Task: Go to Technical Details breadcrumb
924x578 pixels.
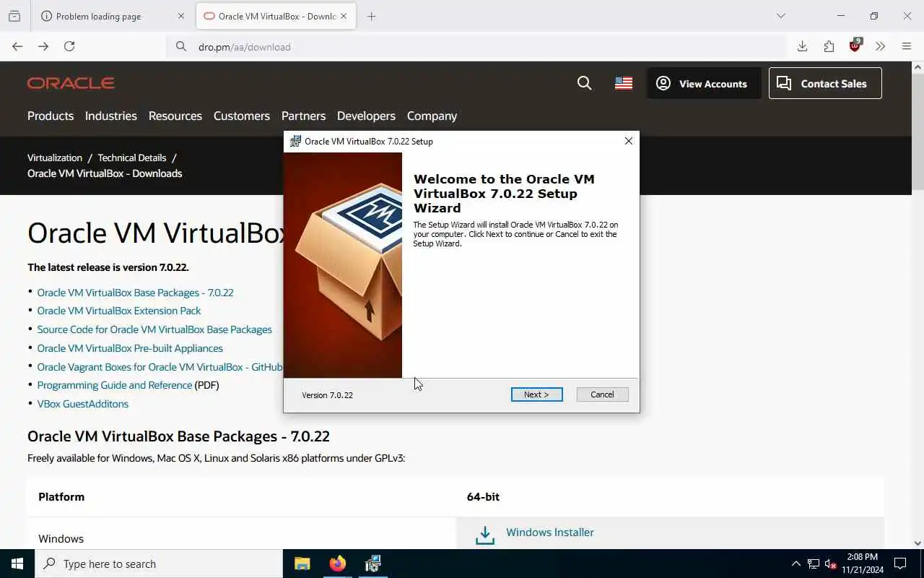Action: pos(132,158)
